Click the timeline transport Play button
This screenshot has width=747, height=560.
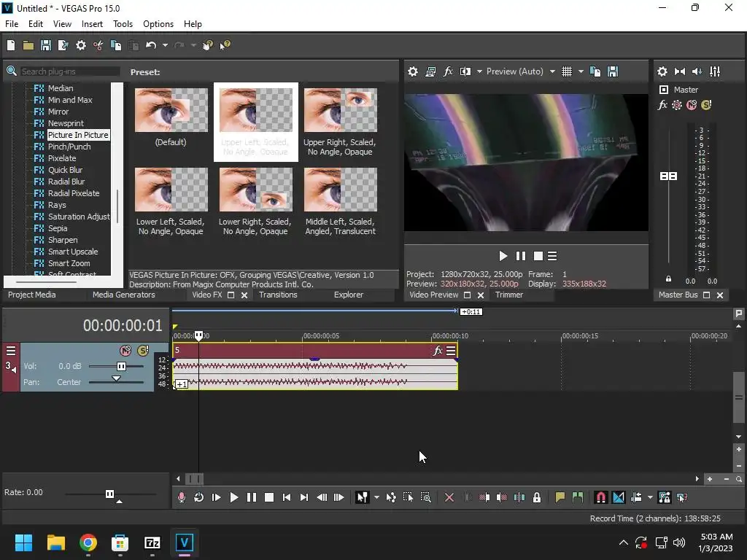[x=234, y=497]
